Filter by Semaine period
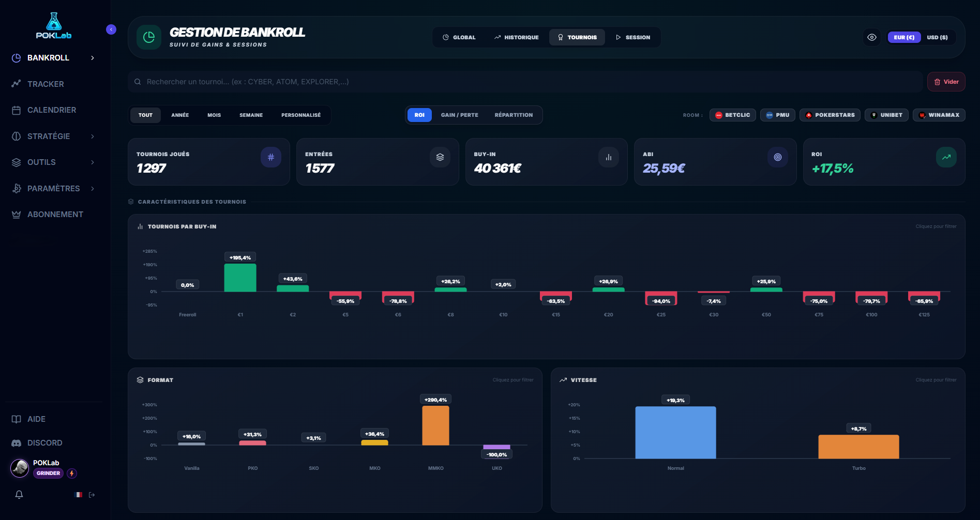This screenshot has height=520, width=980. point(251,115)
